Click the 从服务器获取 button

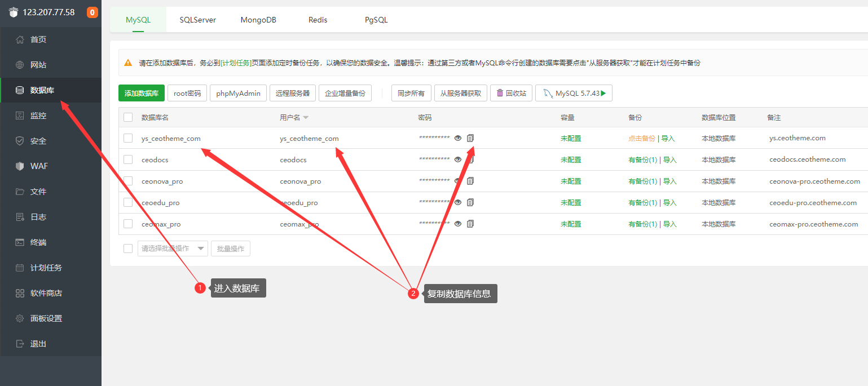point(461,93)
